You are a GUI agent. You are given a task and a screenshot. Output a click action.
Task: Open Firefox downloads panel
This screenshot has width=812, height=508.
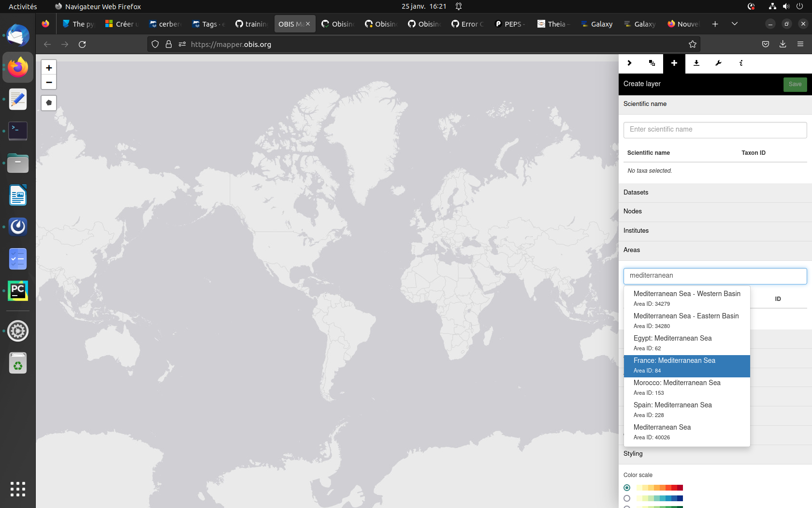783,45
